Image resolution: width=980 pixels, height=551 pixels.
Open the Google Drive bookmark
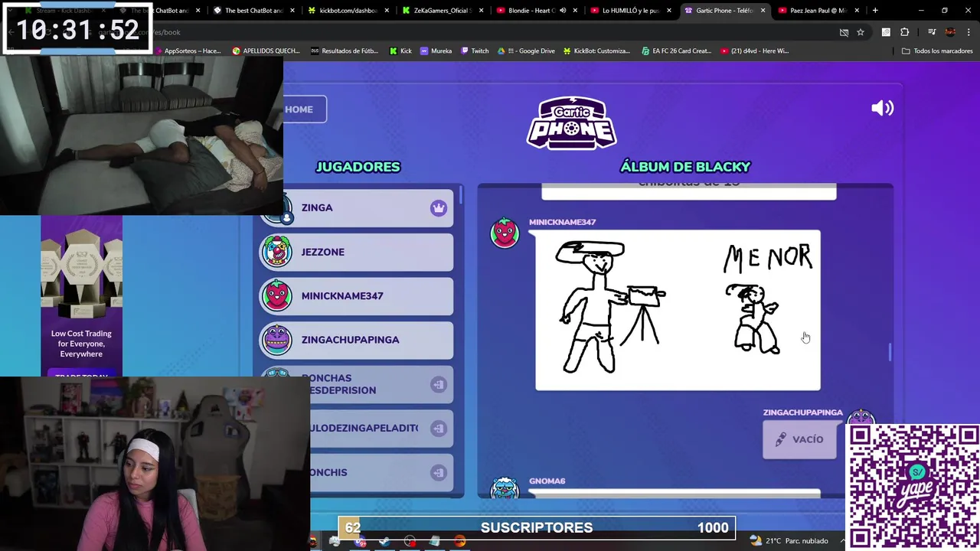(526, 51)
